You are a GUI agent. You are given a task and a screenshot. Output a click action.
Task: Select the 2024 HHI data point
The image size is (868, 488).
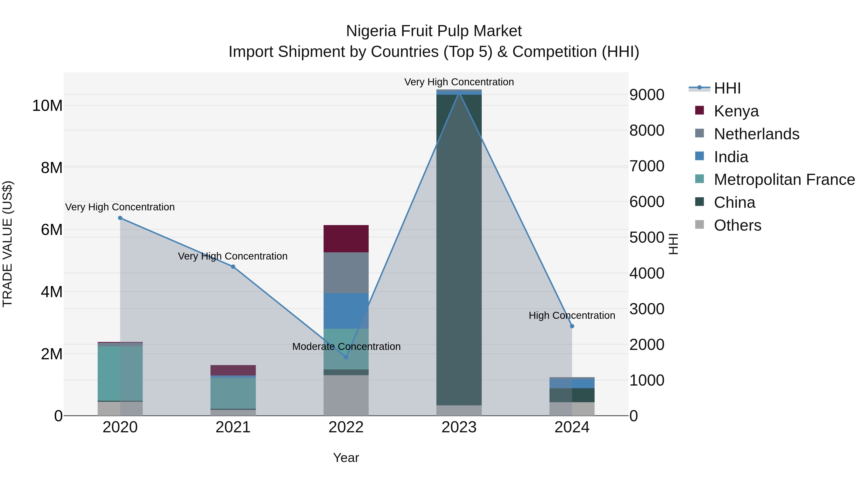572,326
